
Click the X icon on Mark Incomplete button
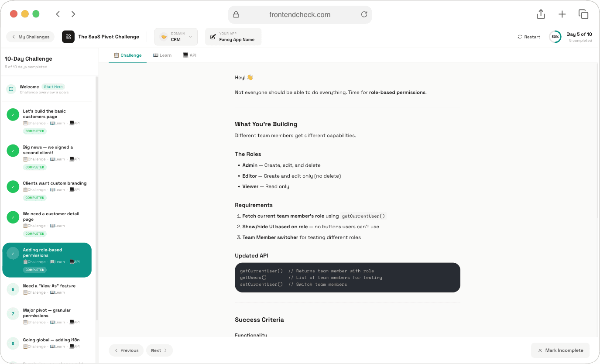[540, 350]
